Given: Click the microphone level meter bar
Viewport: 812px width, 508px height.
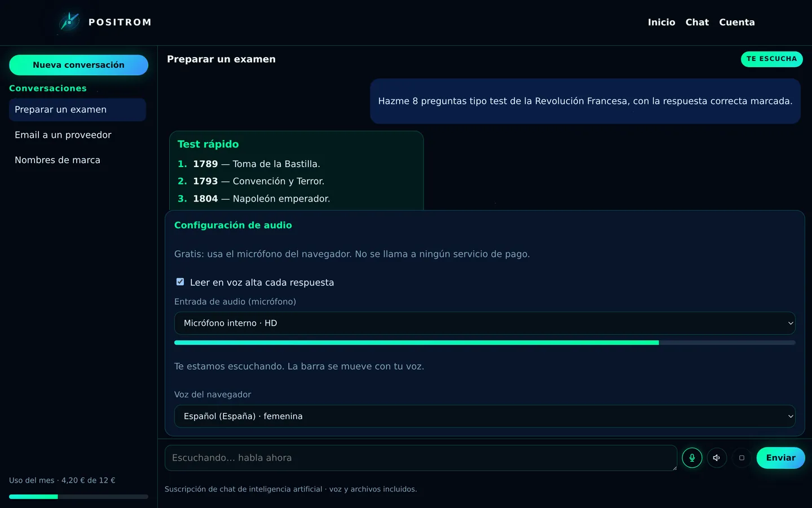Looking at the screenshot, I should [484, 343].
